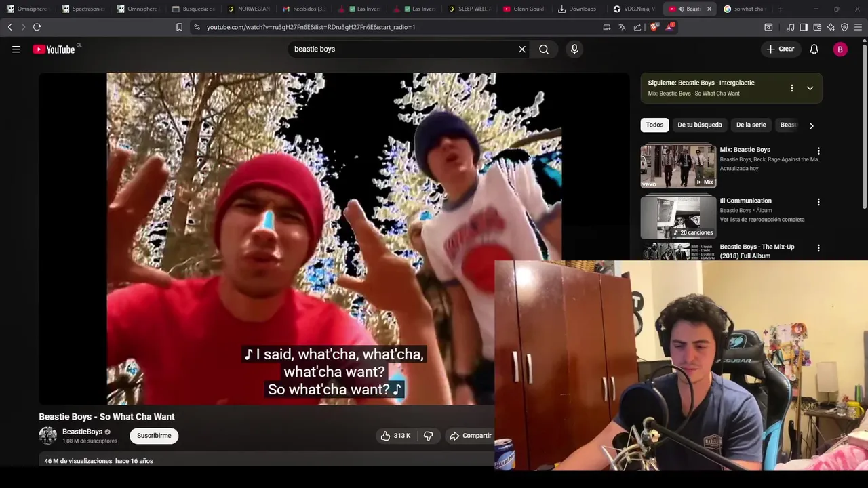Select the 'De la serie' chip

[x=751, y=125]
